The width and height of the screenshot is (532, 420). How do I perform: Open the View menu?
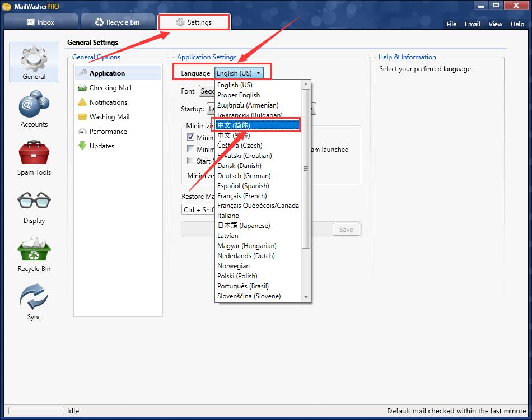[496, 24]
